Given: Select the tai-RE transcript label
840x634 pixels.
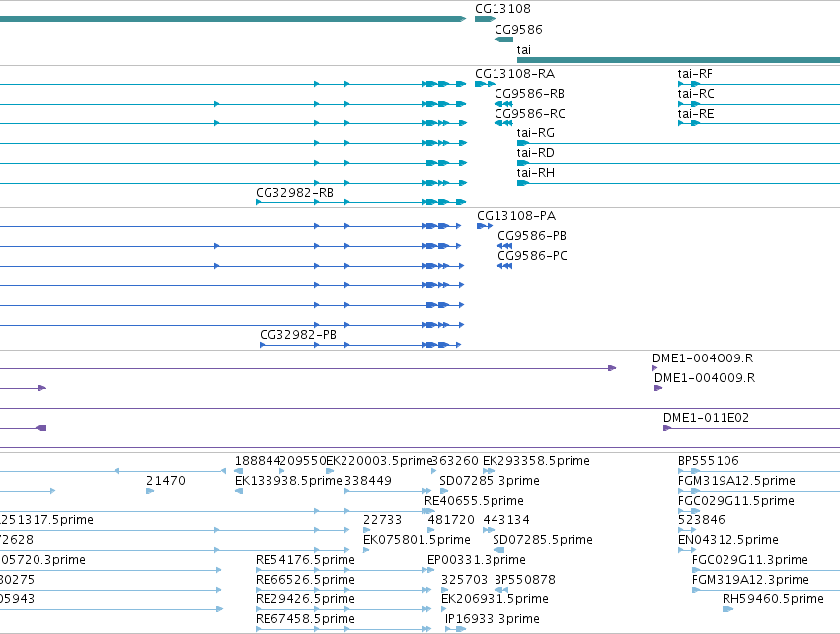Looking at the screenshot, I should pyautogui.click(x=696, y=114).
